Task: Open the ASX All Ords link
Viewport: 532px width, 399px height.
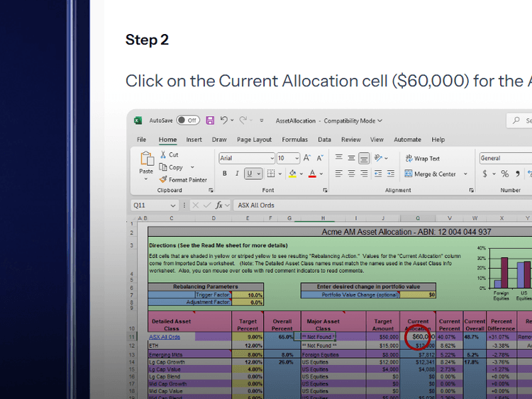Action: point(165,337)
